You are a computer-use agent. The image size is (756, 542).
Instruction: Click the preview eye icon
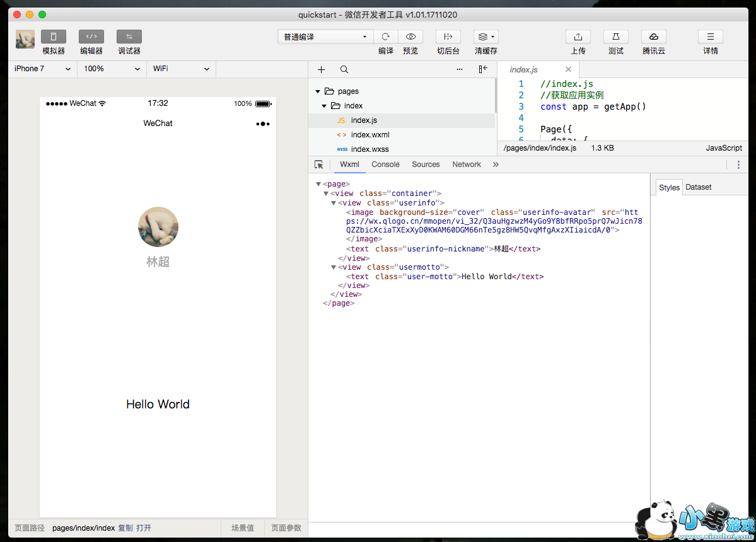pos(410,37)
